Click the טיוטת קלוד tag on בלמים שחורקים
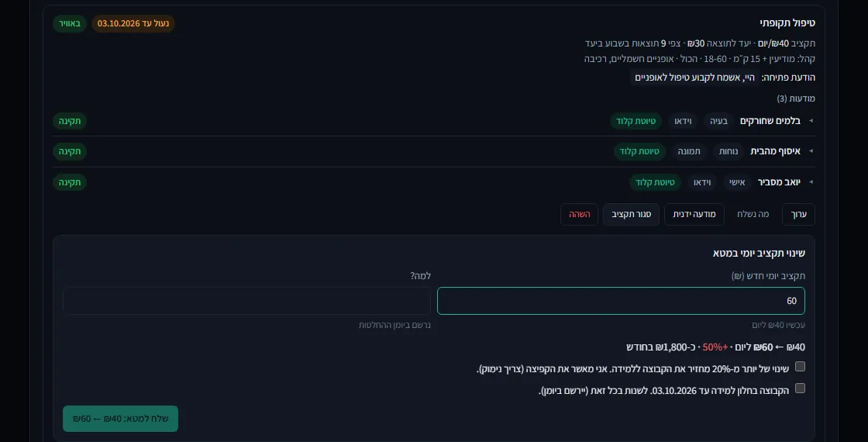 [x=635, y=121]
